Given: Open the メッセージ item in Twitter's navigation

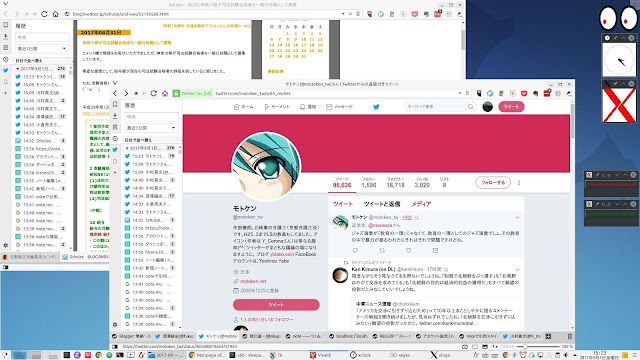Looking at the screenshot, I should [339, 107].
